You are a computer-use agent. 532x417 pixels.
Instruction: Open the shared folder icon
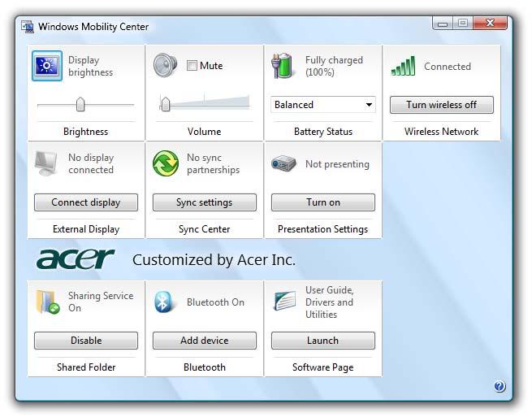(x=47, y=302)
